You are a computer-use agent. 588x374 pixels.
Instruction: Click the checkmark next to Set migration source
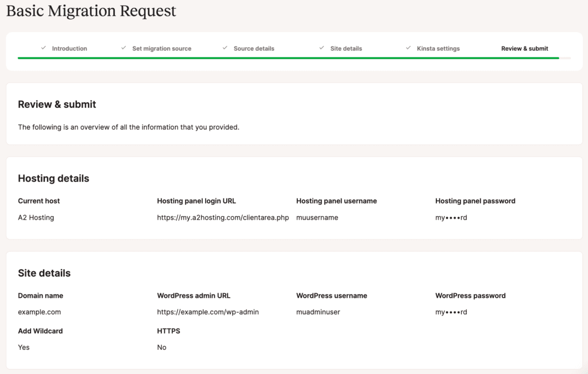(123, 48)
